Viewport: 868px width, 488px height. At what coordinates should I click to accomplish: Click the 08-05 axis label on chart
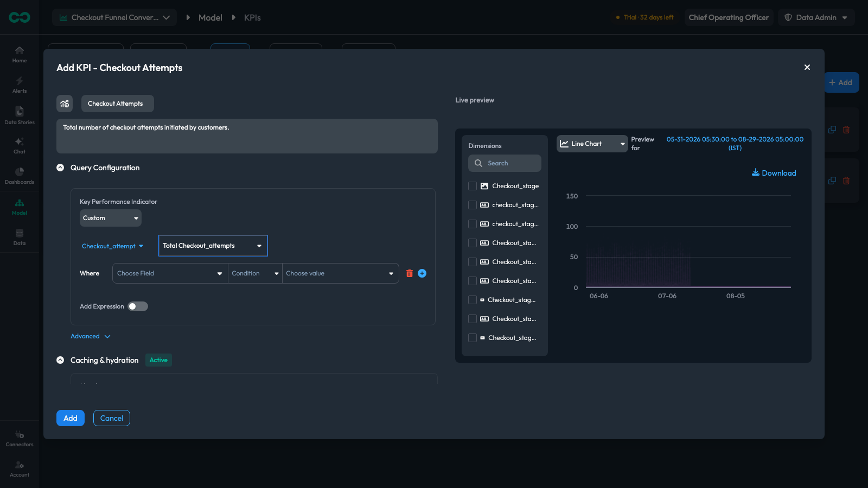[x=736, y=296]
